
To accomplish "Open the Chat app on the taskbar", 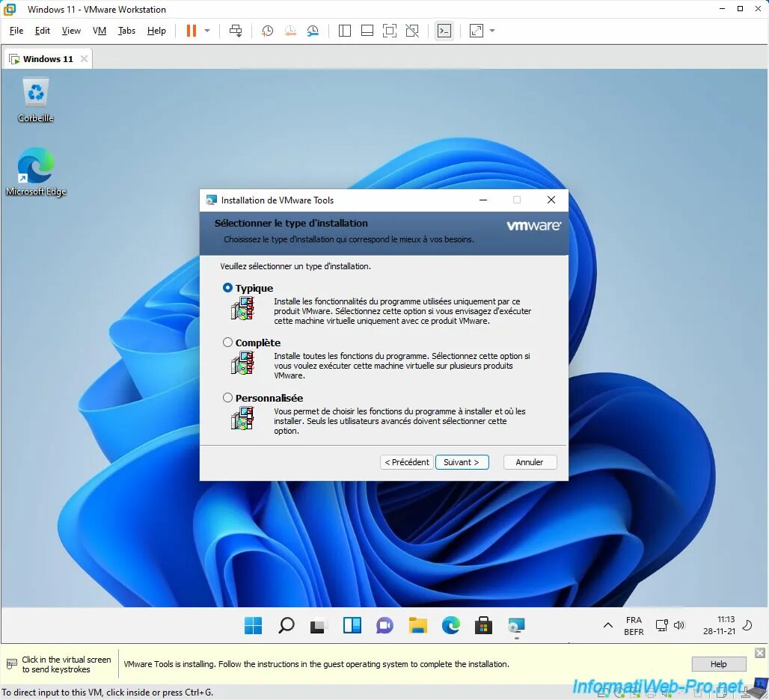I will click(384, 625).
